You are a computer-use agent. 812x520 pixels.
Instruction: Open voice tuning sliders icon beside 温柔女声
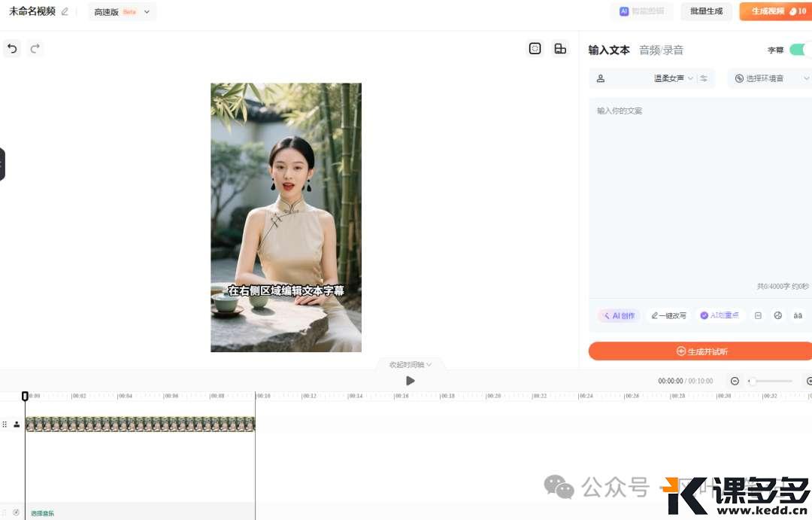click(704, 78)
